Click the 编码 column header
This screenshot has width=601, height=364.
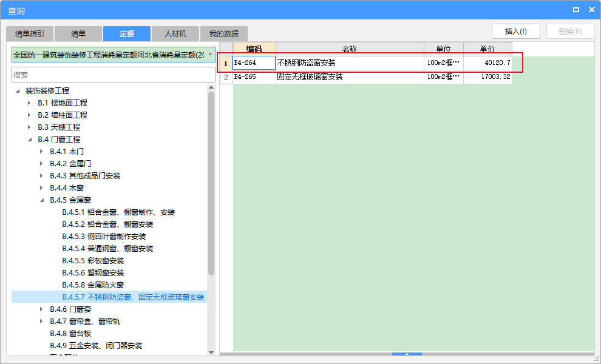click(x=254, y=49)
